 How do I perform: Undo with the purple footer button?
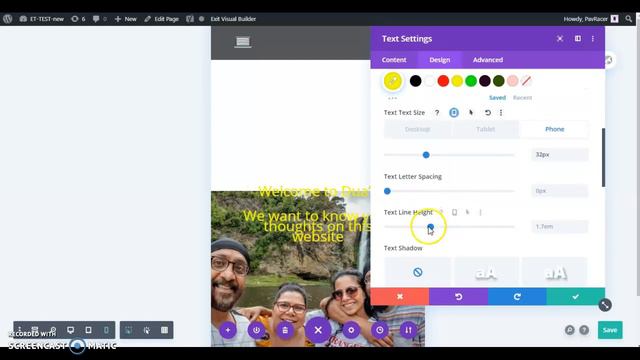coord(458,297)
